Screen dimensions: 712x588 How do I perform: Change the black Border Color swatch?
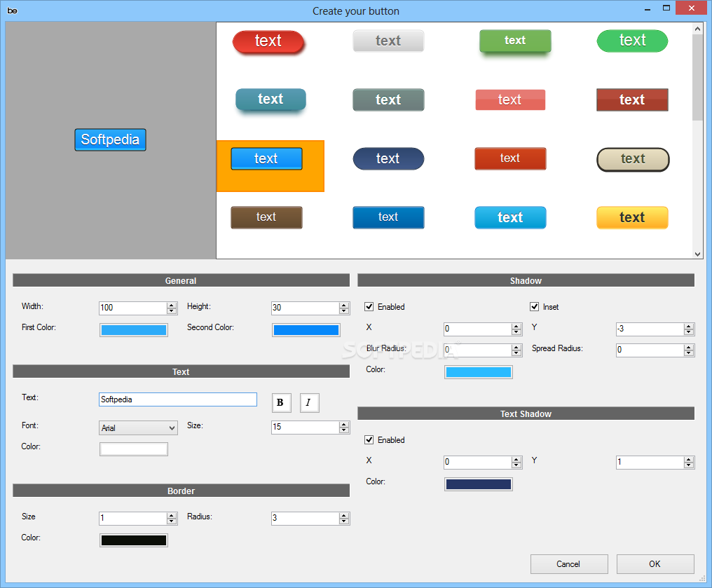pos(133,540)
